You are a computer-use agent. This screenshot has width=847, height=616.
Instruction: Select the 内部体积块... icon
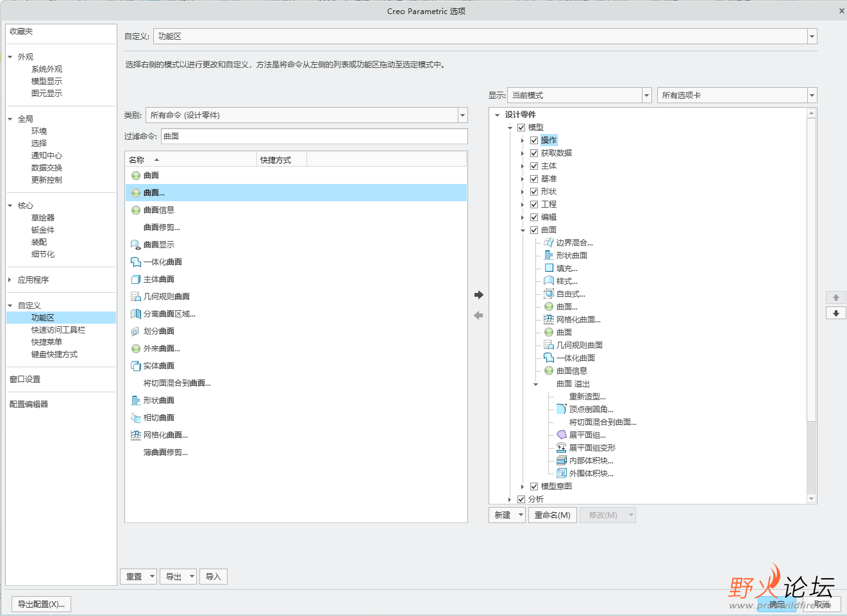click(562, 461)
